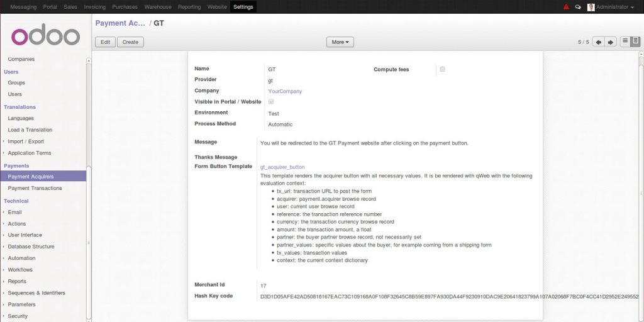Open the gt_acquirer_button template link
644x322 pixels.
282,167
